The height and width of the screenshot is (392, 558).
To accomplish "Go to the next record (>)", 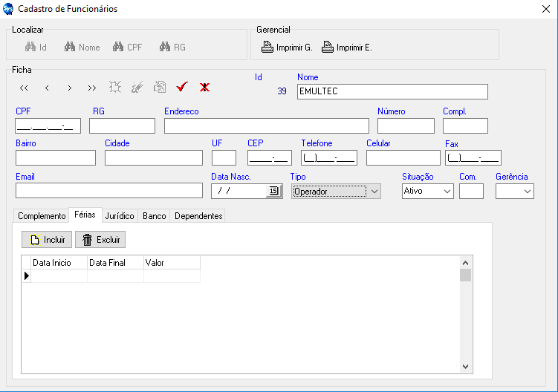I will [69, 88].
